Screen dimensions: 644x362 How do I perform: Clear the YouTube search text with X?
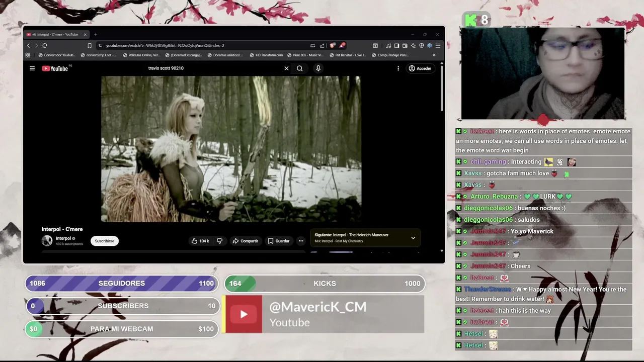pos(286,68)
